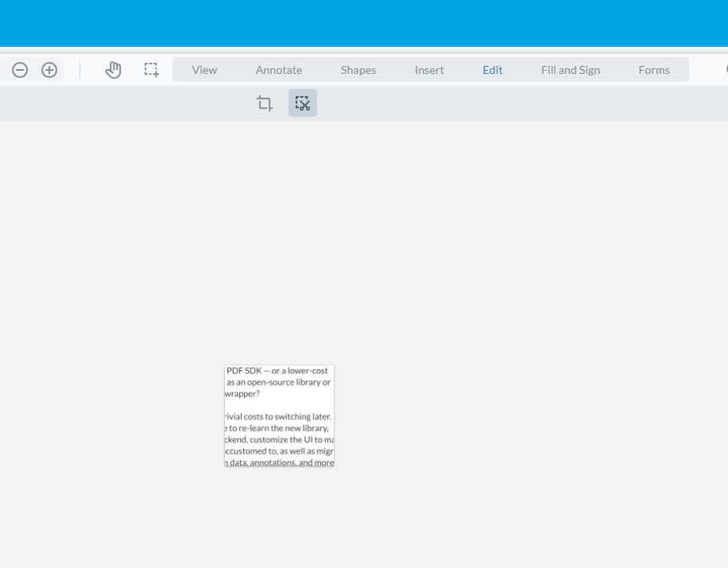The width and height of the screenshot is (728, 568).
Task: Activate crop mode in the Edit toolbar
Action: click(263, 102)
